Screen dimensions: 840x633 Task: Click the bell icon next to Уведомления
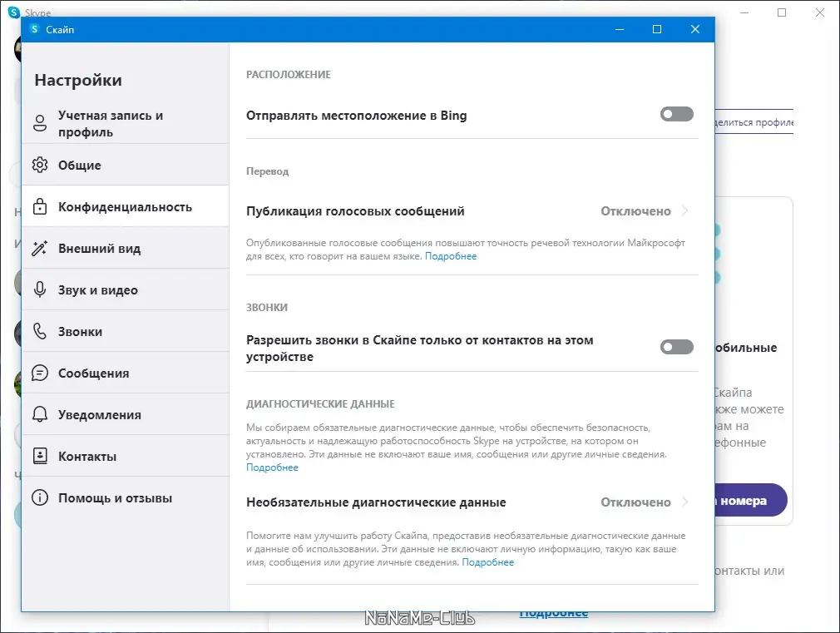pyautogui.click(x=40, y=414)
